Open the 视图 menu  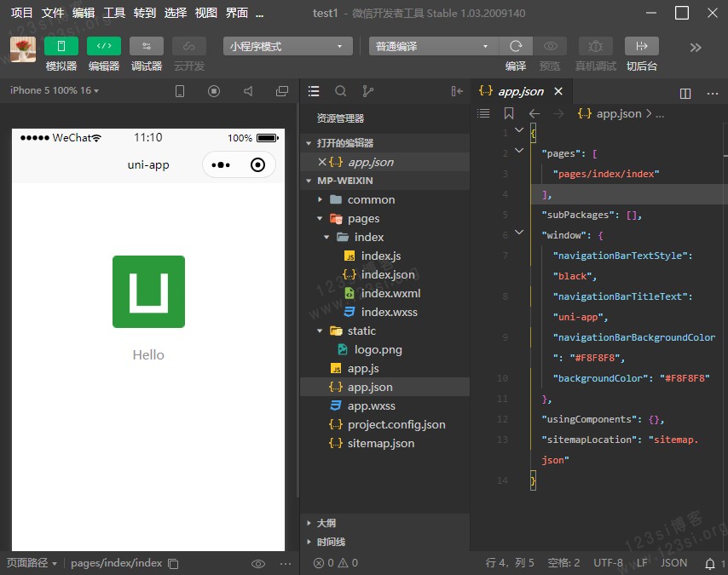[x=206, y=13]
